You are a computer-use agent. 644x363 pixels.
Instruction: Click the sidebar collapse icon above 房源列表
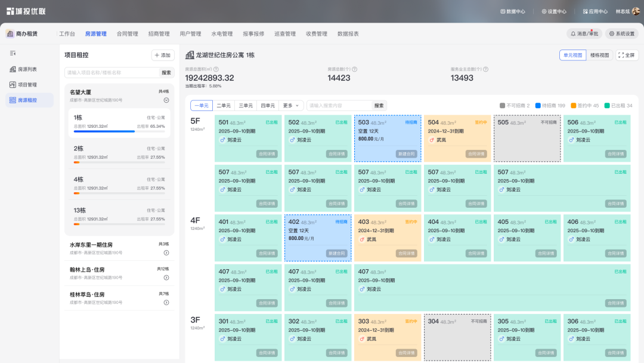[11, 54]
